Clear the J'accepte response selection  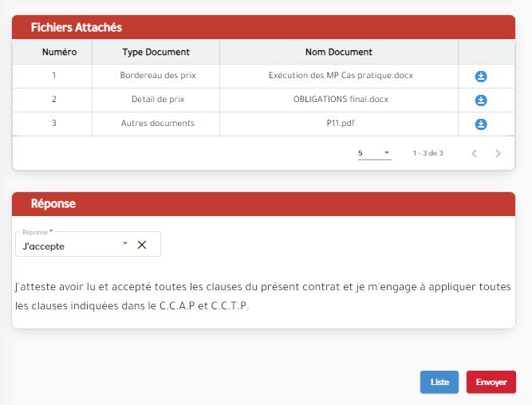click(x=142, y=246)
